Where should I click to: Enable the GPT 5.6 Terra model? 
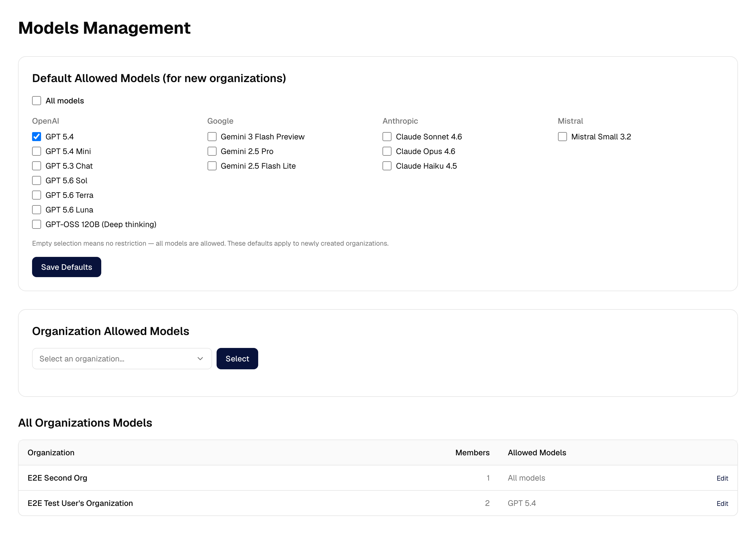(x=37, y=195)
